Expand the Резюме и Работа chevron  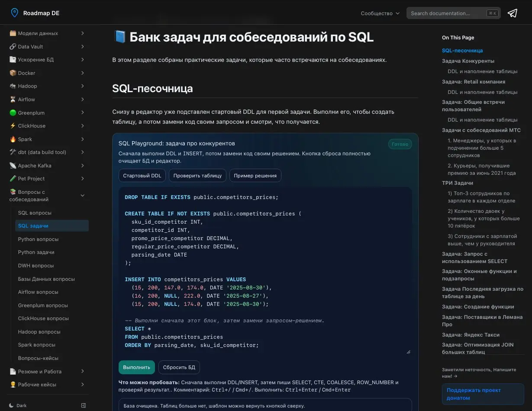(x=82, y=372)
